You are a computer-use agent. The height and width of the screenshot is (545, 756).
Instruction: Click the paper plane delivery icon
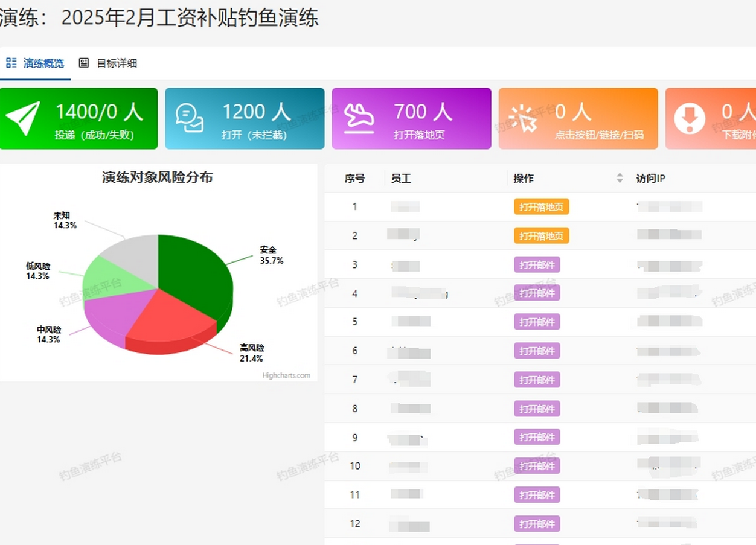23,118
